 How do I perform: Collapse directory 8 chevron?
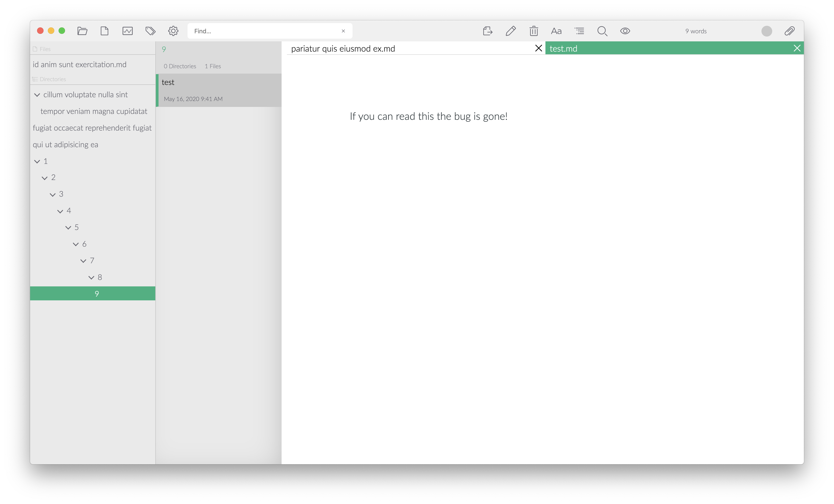point(91,277)
